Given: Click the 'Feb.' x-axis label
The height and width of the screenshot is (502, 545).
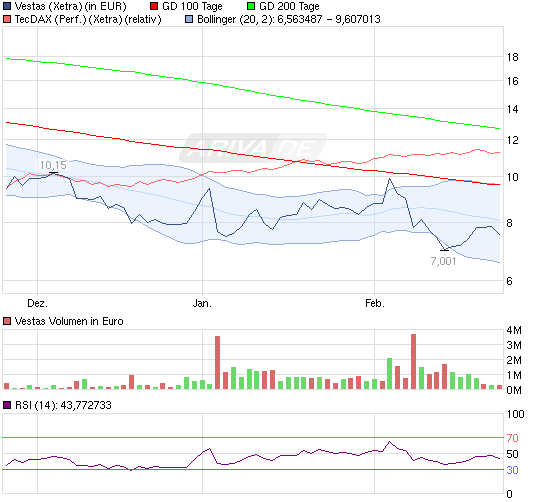Looking at the screenshot, I should (x=375, y=303).
